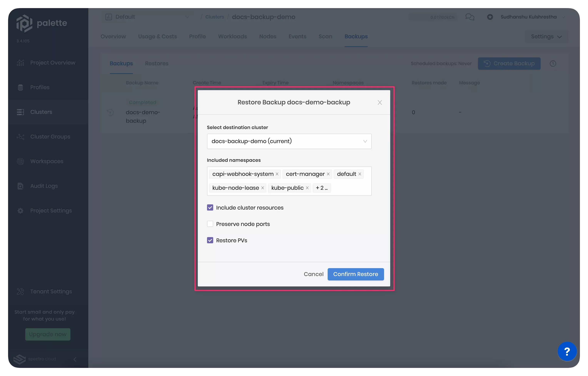This screenshot has height=376, width=588.
Task: Show the two hidden namespaces via +2 chip
Action: pos(322,188)
